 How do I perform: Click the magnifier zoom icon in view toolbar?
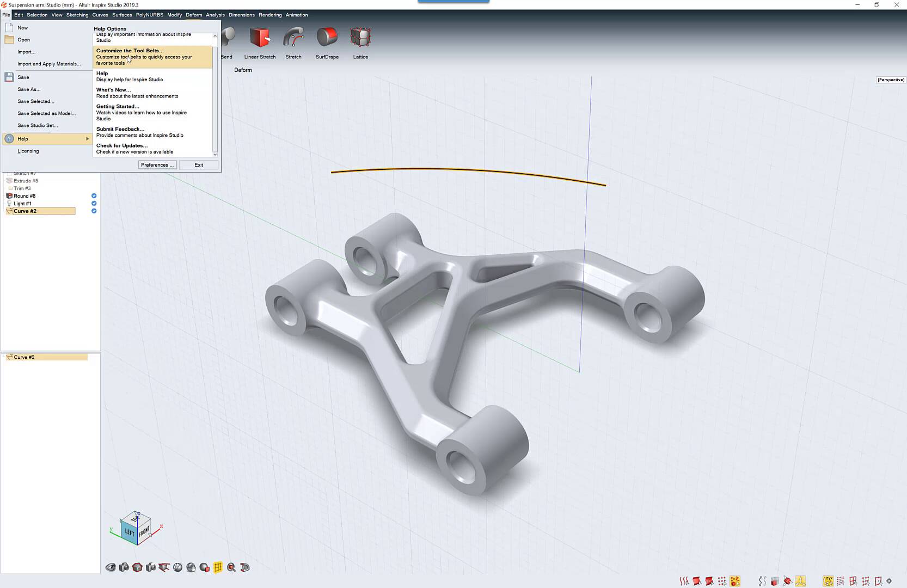click(x=231, y=567)
